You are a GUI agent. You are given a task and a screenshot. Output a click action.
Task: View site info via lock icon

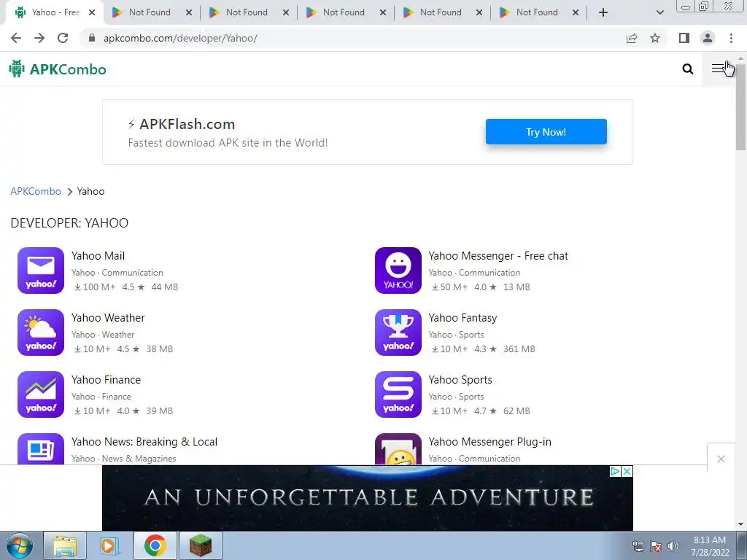(x=93, y=38)
